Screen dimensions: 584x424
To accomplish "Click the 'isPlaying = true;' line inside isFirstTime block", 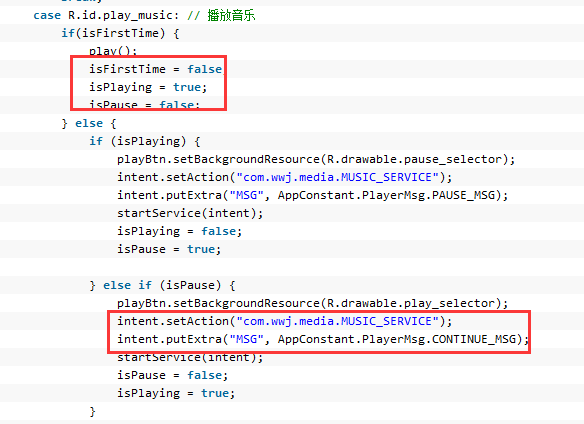I will tap(147, 87).
